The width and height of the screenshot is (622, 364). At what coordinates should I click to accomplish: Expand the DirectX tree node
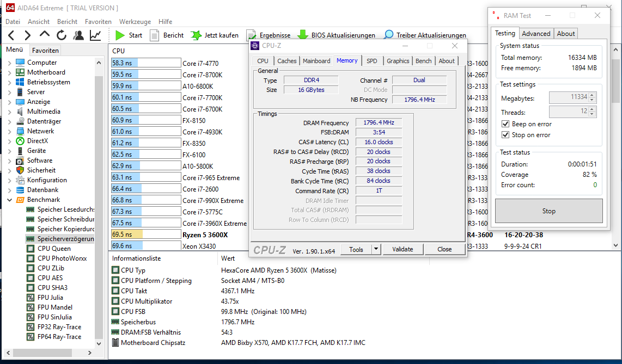(x=9, y=141)
